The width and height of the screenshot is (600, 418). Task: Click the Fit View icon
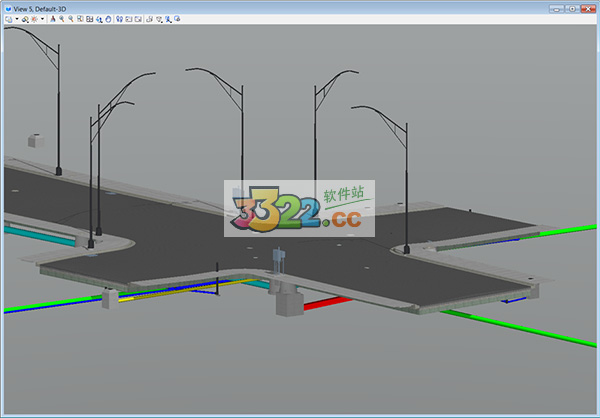pos(89,19)
